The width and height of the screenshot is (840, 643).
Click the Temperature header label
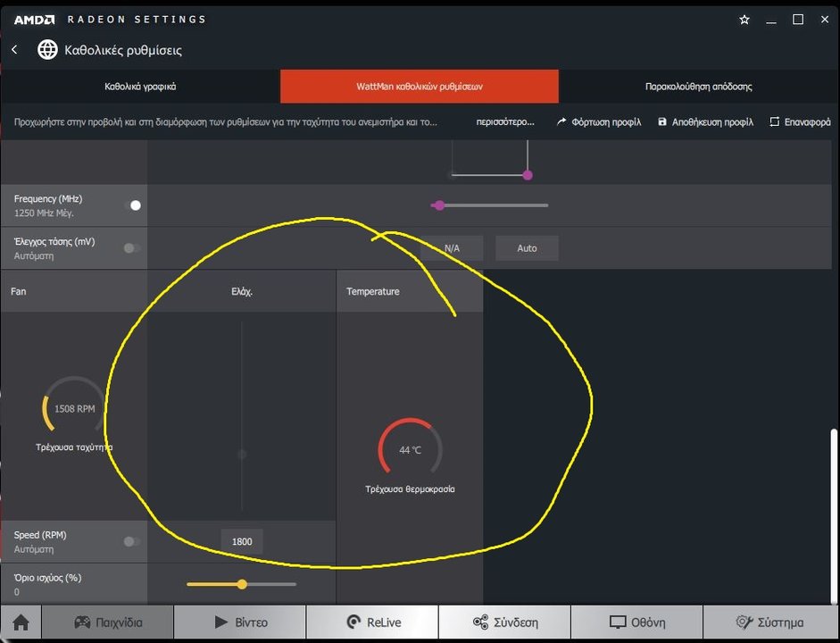point(373,291)
